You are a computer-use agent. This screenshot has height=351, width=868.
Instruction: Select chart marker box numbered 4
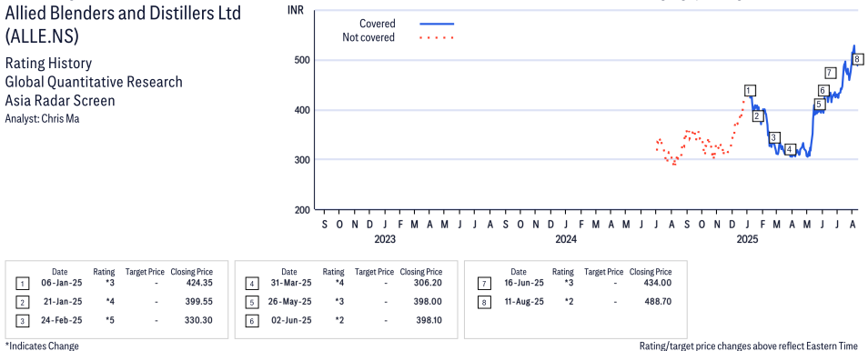790,149
